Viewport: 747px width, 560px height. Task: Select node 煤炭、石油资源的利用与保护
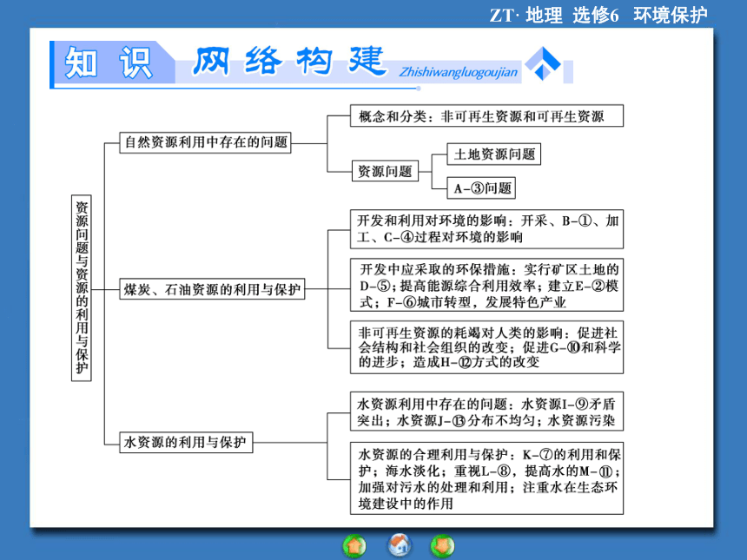click(x=212, y=289)
